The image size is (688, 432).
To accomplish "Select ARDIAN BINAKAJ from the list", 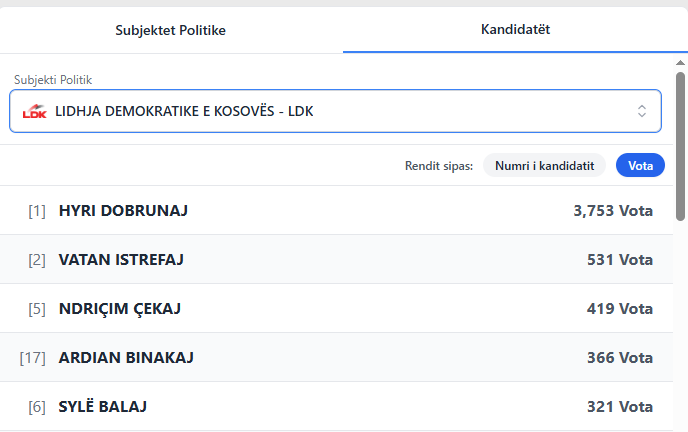I will (x=126, y=358).
